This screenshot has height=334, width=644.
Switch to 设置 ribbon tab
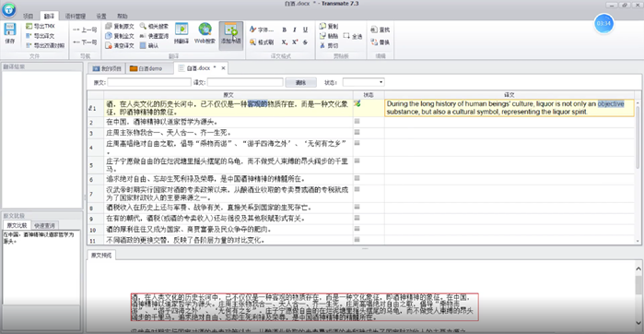(x=101, y=16)
